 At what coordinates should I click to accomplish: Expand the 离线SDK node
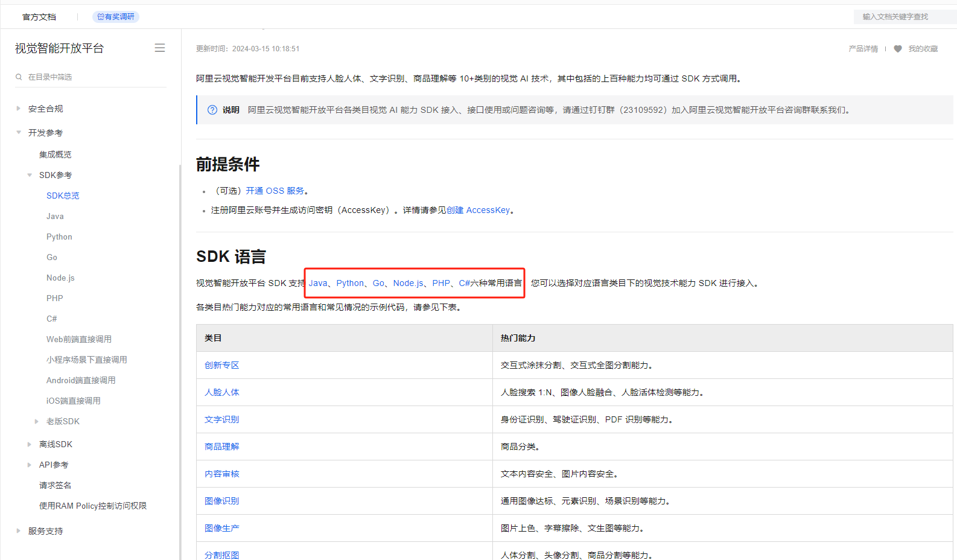(x=30, y=444)
